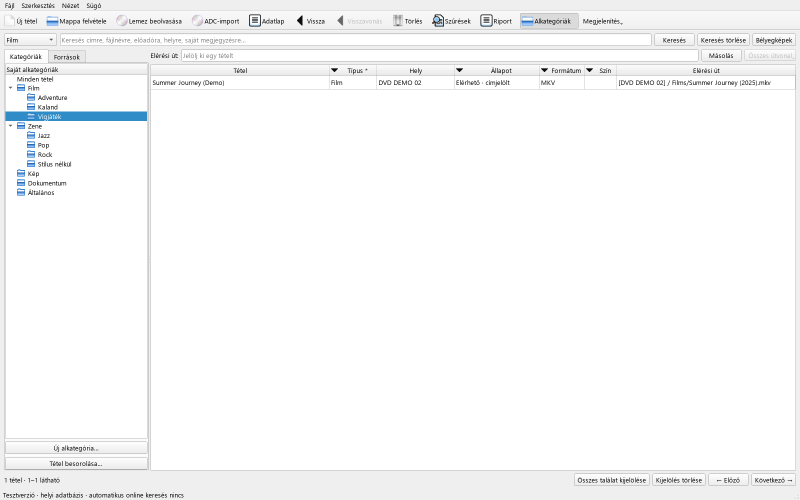Click the MKV format cell
Screen dimensions: 800x500
tap(562, 83)
